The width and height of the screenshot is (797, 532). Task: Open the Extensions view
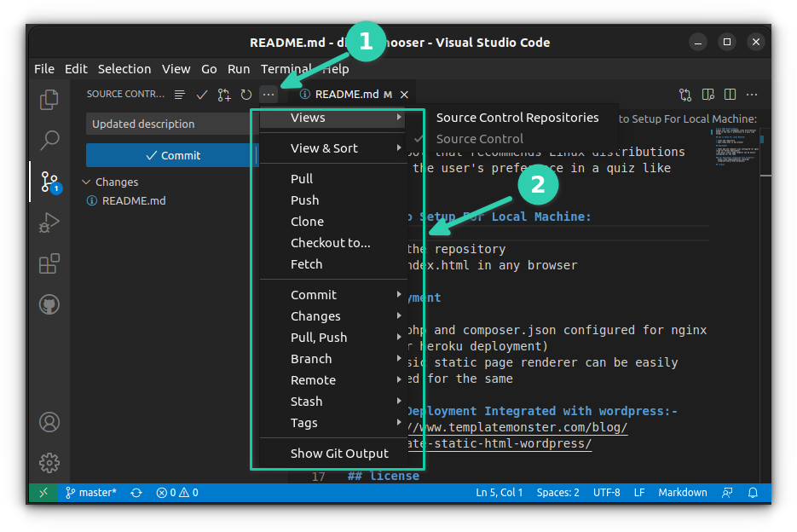click(x=49, y=264)
